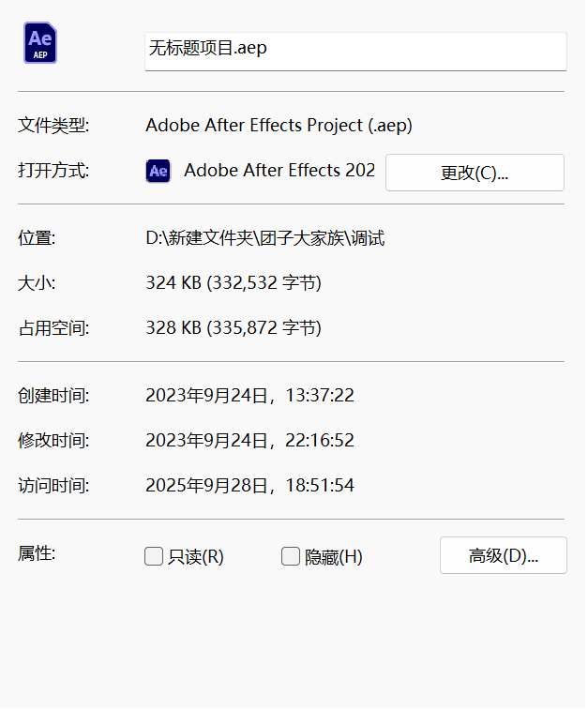Image resolution: width=588 pixels, height=710 pixels.
Task: Click the 无标题项目.aep filename field
Action: pos(354,50)
